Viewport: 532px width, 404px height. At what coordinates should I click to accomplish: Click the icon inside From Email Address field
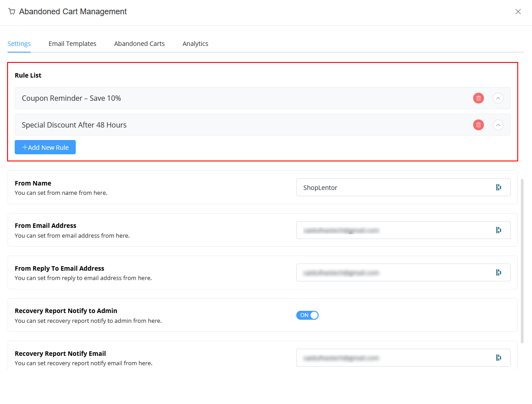coord(499,230)
